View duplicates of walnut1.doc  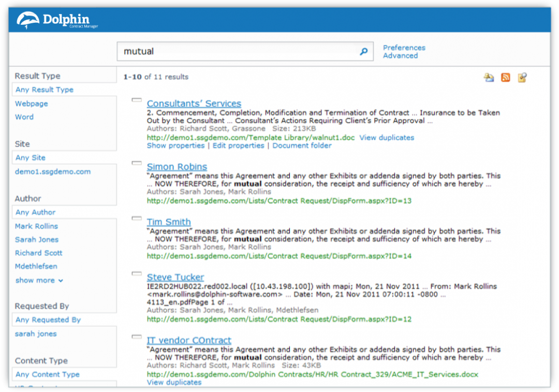pos(387,138)
